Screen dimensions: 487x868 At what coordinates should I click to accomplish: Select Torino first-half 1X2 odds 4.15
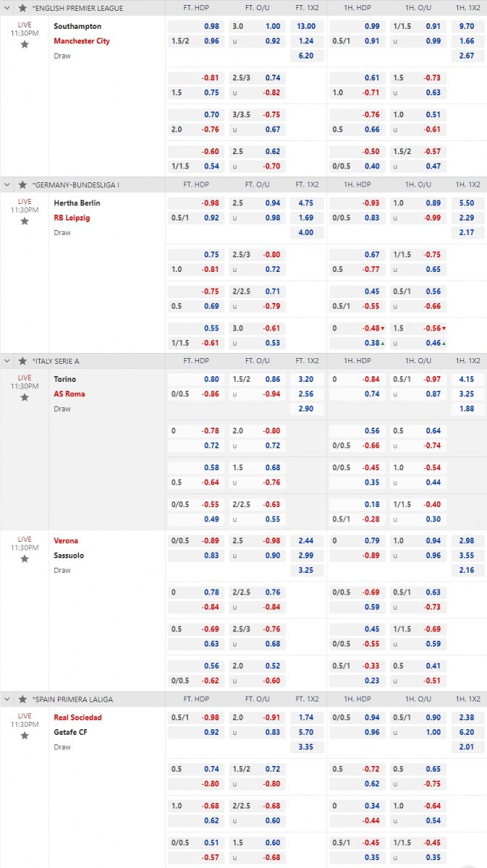(x=467, y=379)
